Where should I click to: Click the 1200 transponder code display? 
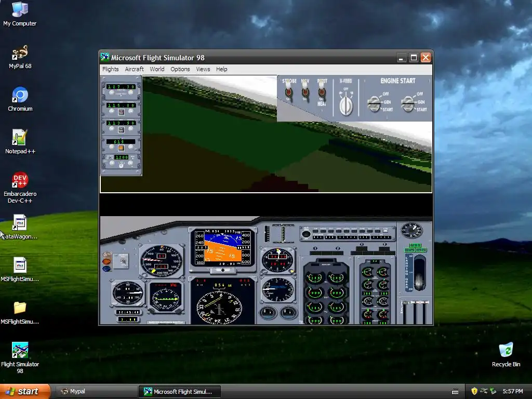click(x=122, y=157)
